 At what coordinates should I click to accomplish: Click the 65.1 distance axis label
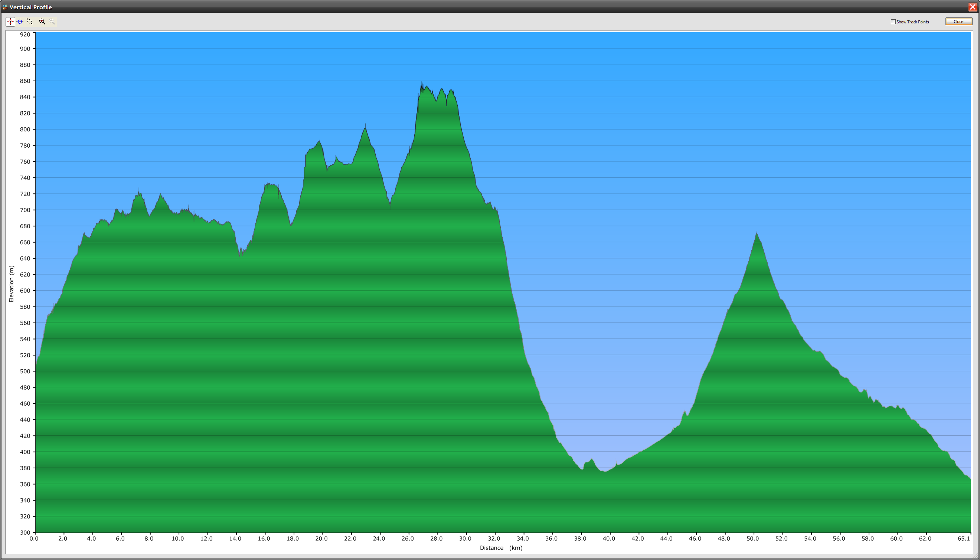click(x=964, y=538)
